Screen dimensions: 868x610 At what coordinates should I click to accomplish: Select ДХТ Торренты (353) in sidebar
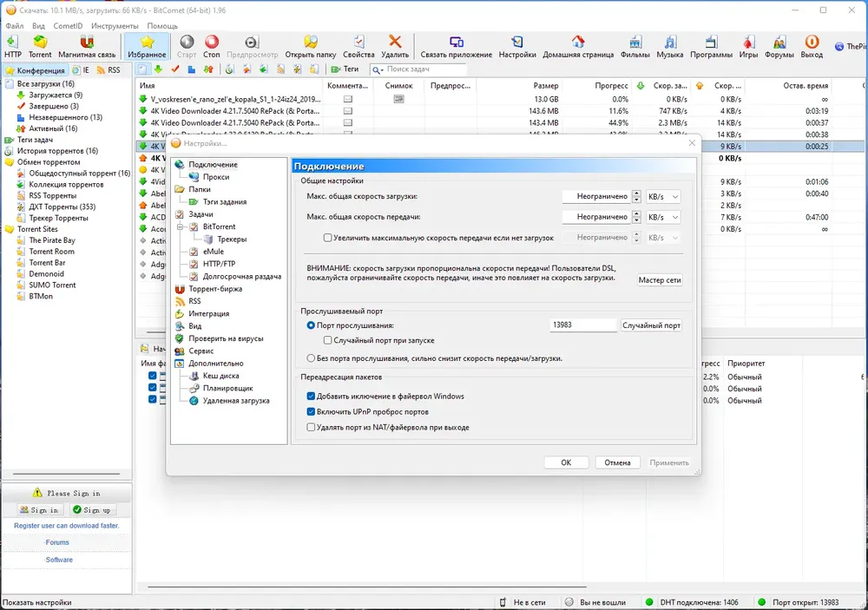click(62, 207)
